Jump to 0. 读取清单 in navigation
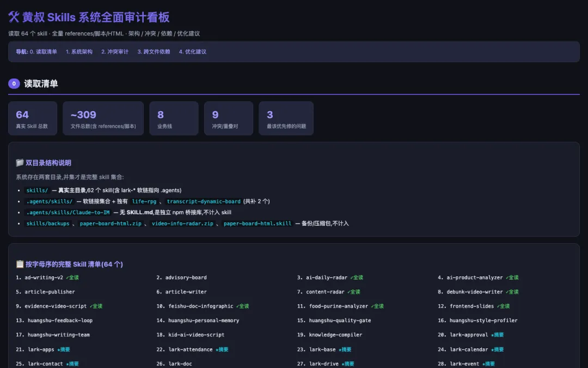 coord(44,52)
